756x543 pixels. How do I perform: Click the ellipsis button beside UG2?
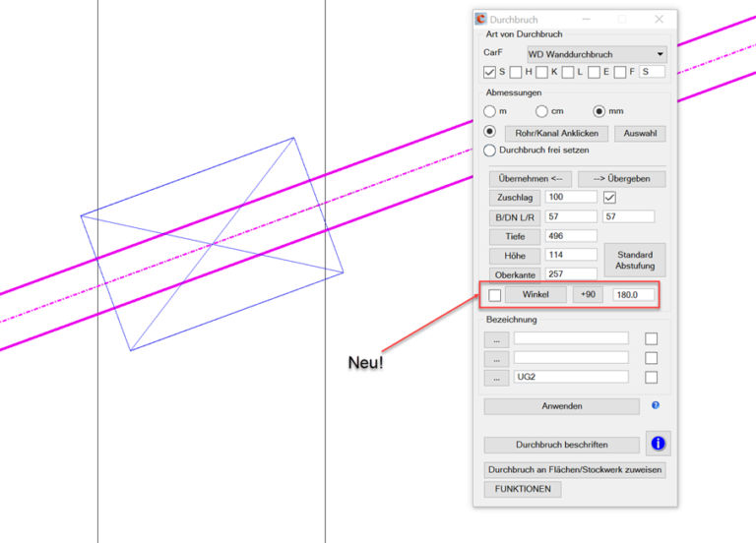click(x=496, y=378)
